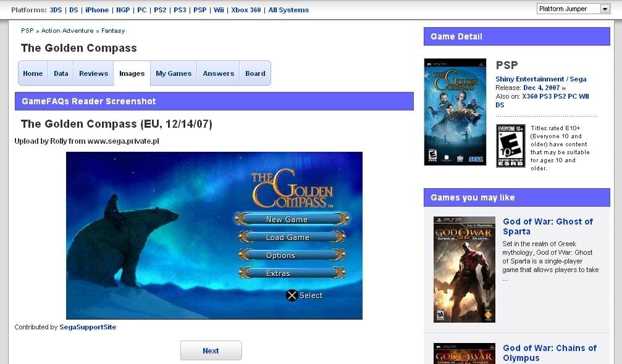This screenshot has width=622, height=364.
Task: Open the WII version under Also on
Action: click(584, 96)
